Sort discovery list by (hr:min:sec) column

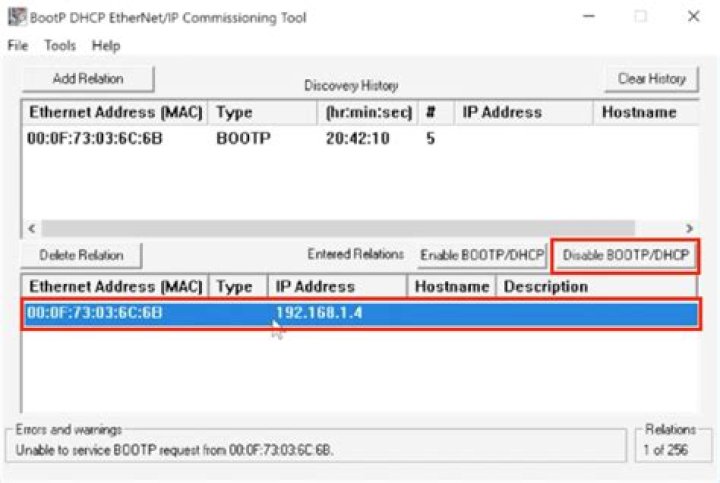coord(369,113)
